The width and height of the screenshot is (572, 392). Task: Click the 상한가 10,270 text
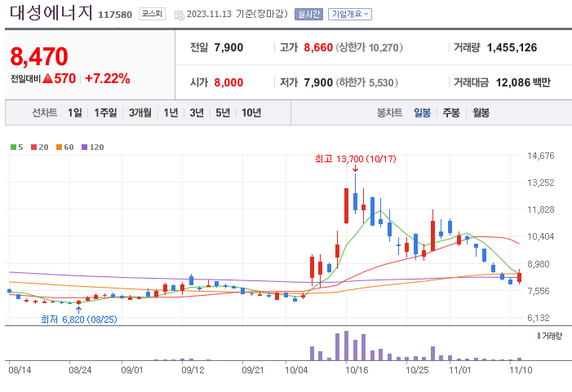[369, 47]
